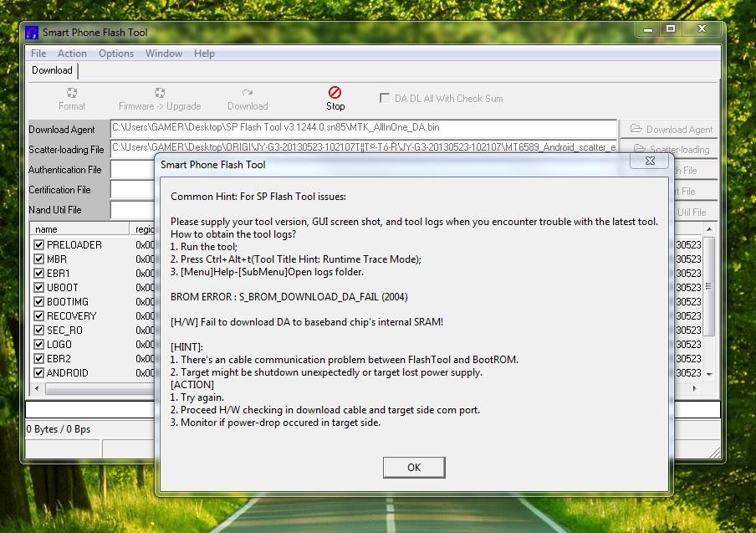756x533 pixels.
Task: Uncheck the EBR1 partition checkbox
Action: (39, 274)
